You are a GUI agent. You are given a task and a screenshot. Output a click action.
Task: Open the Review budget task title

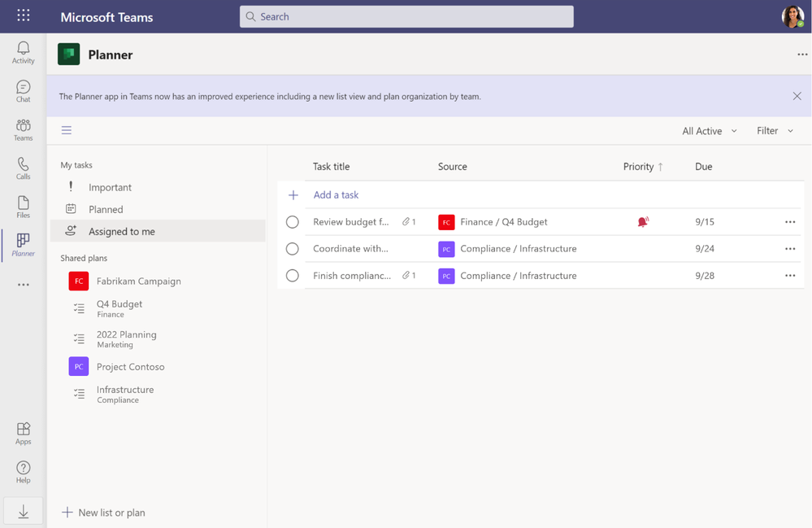tap(350, 222)
